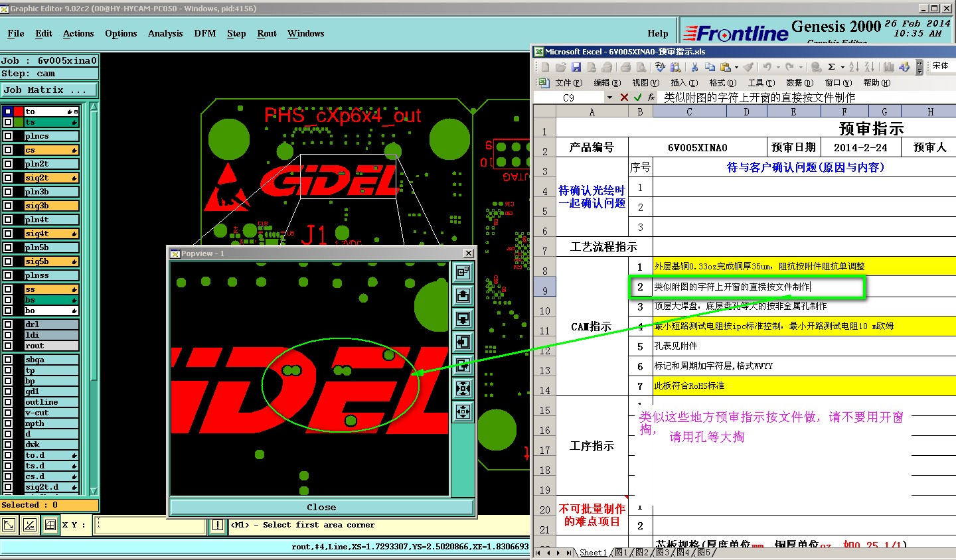This screenshot has width=956, height=560.
Task: Click the formula bar green checkmark Enter icon
Action: pos(638,98)
